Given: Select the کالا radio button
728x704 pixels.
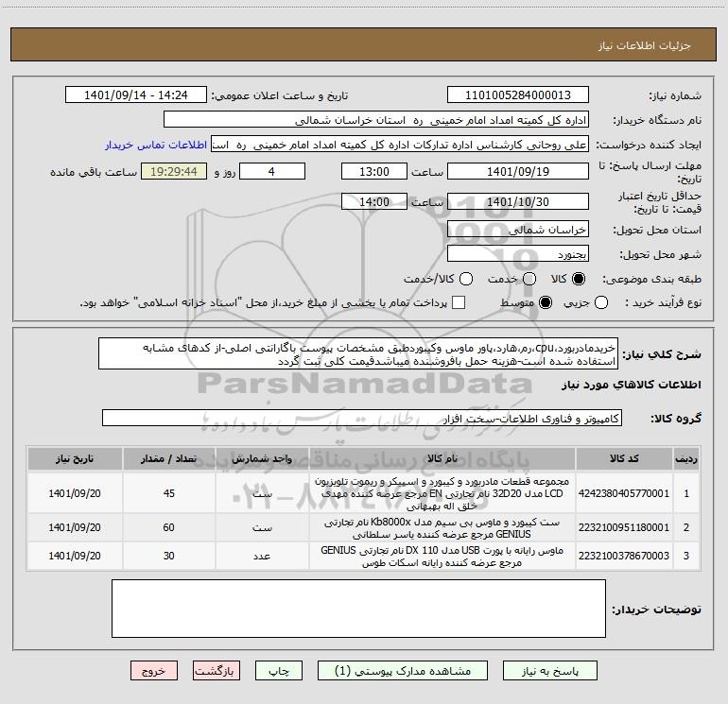Looking at the screenshot, I should pyautogui.click(x=579, y=279).
